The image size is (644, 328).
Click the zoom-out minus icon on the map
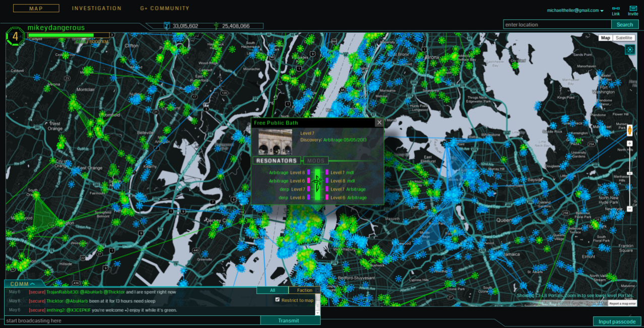pyautogui.click(x=629, y=209)
